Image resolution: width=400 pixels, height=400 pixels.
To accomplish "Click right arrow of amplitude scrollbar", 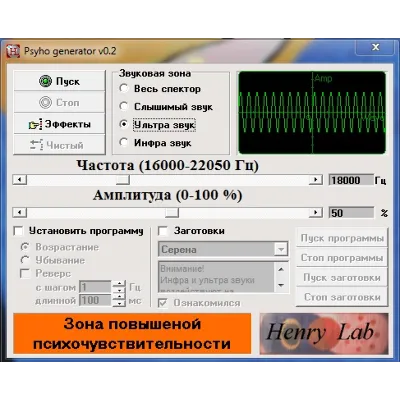I will (x=315, y=212).
